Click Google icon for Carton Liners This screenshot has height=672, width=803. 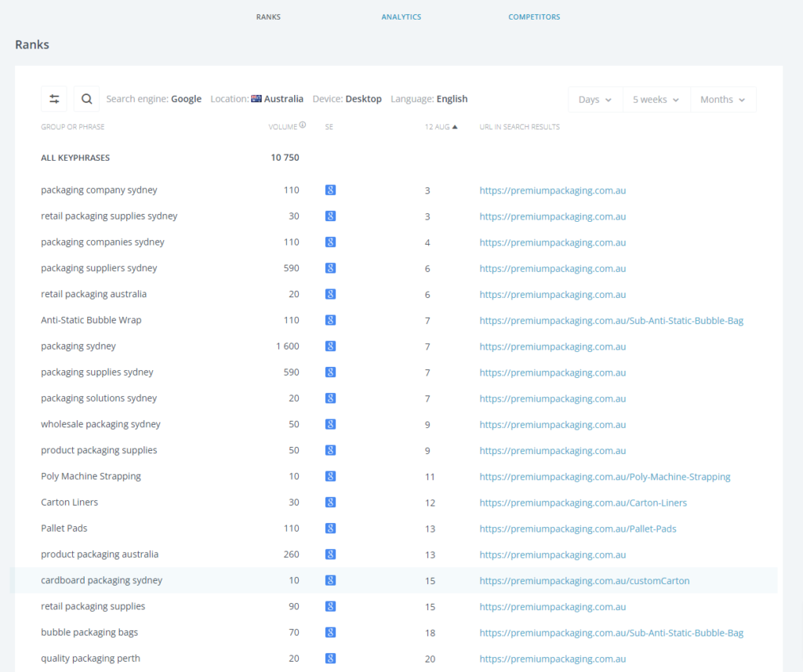[x=330, y=503]
